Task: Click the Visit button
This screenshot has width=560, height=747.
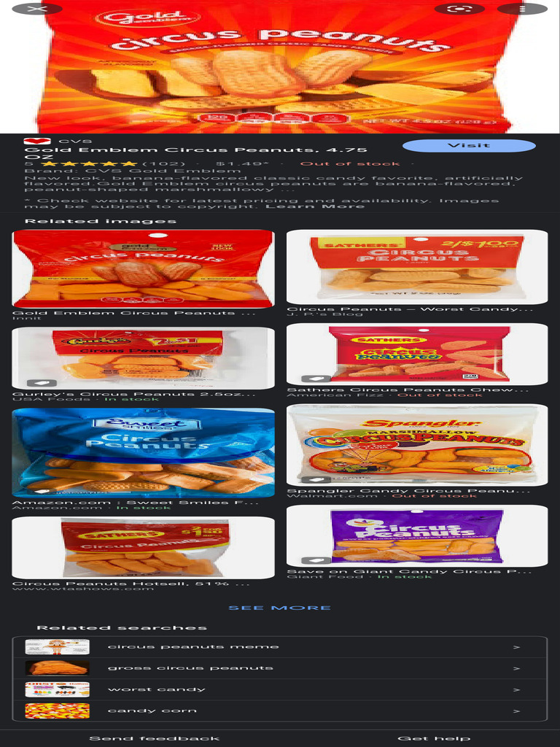Action: click(x=469, y=146)
